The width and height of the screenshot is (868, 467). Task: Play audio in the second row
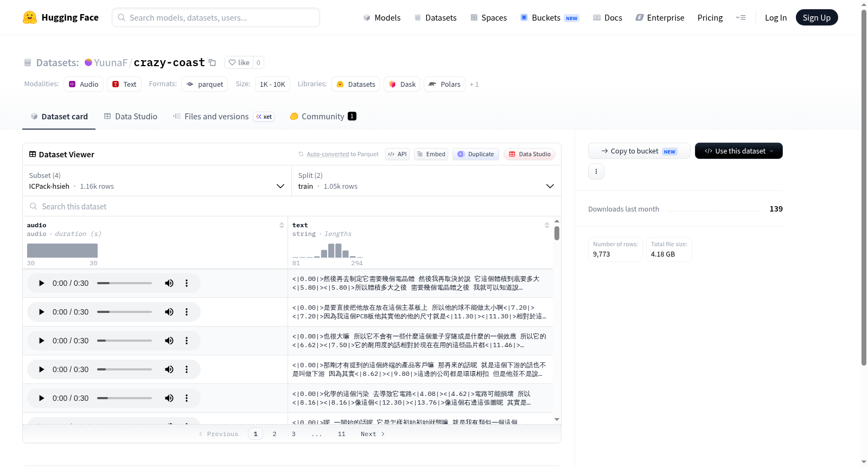click(41, 312)
